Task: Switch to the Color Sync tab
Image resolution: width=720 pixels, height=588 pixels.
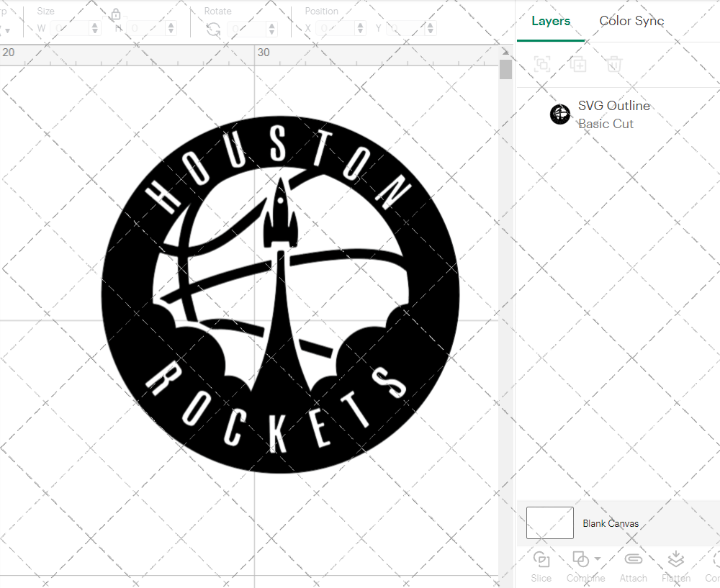Action: [631, 21]
